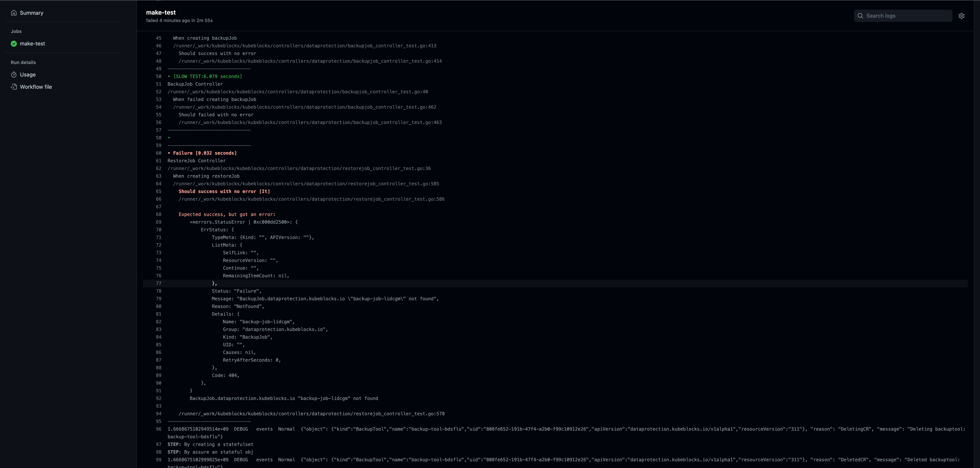
Task: Click the green success check icon beside make-test
Action: coord(14,44)
